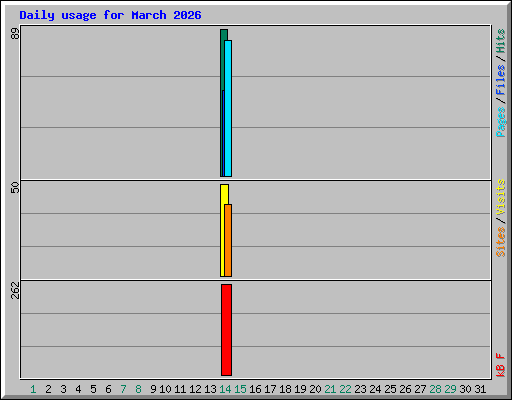Click the cyan Pages bar for day 14
Viewport: 512px width, 400px height.
click(228, 108)
